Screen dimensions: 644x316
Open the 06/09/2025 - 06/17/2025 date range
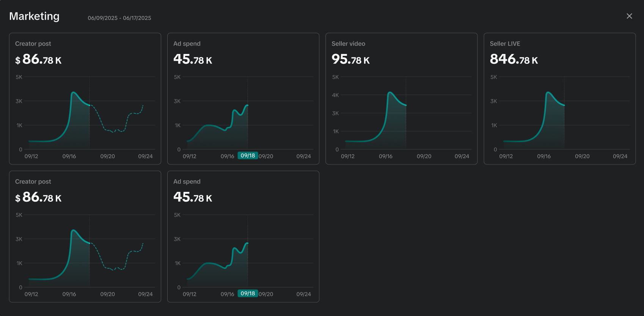click(x=119, y=18)
